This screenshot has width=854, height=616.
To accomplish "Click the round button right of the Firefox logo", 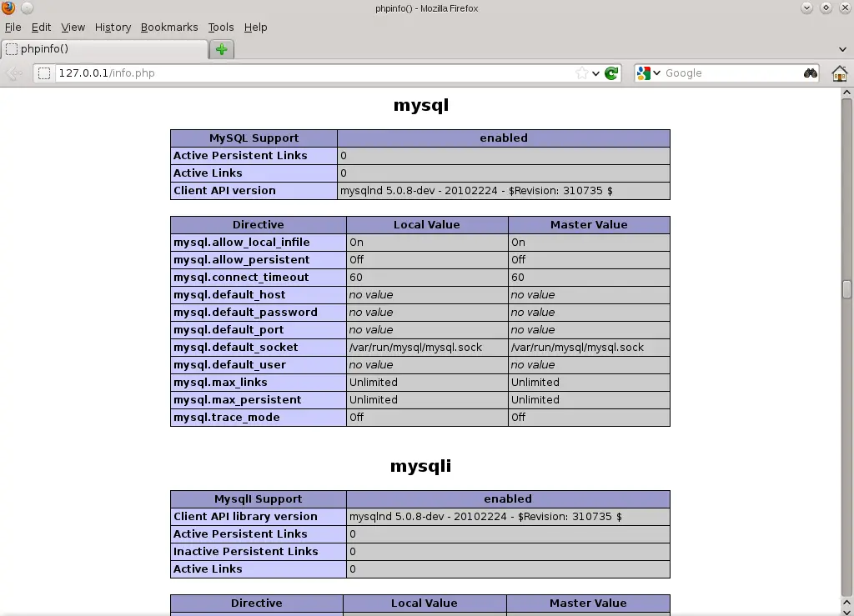I will pyautogui.click(x=27, y=8).
